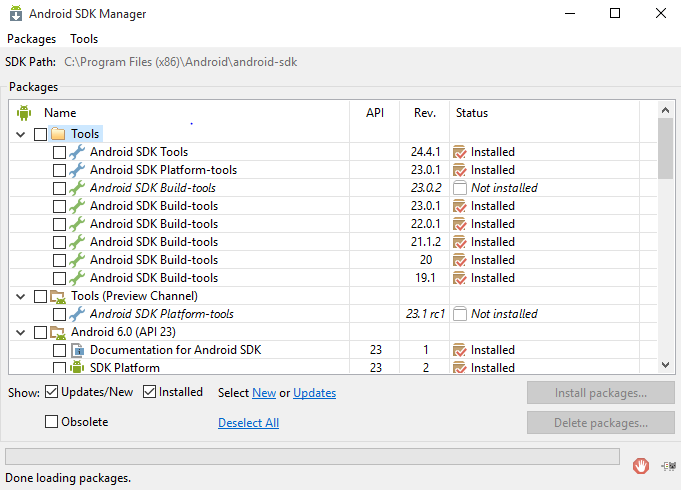Click wrench icon of Platform-tools 23.1 rc1
The image size is (681, 490).
(x=77, y=314)
